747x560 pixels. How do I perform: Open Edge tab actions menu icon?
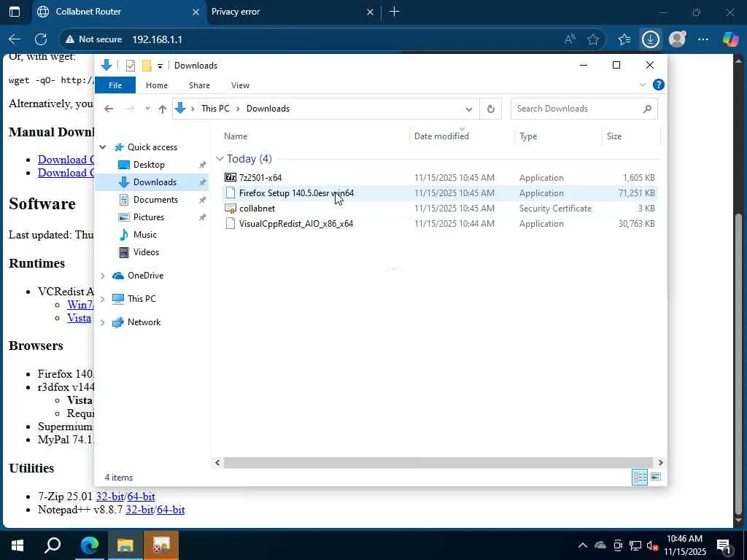[15, 12]
